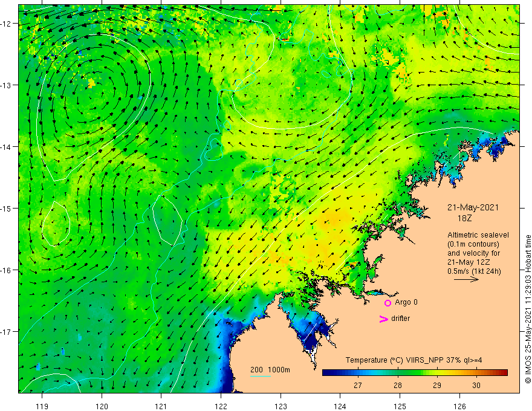Screen dimensions: 532x411
Task: Click the longitude 125 axis label
Action: click(400, 406)
